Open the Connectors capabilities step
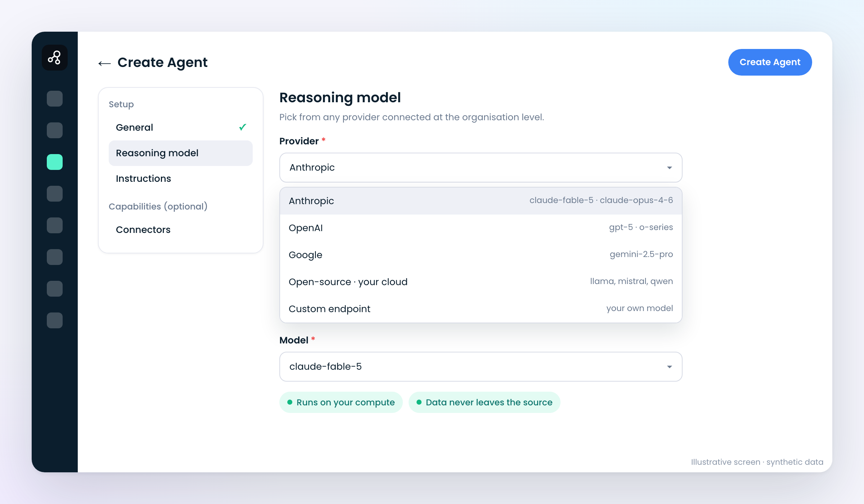 181,230
